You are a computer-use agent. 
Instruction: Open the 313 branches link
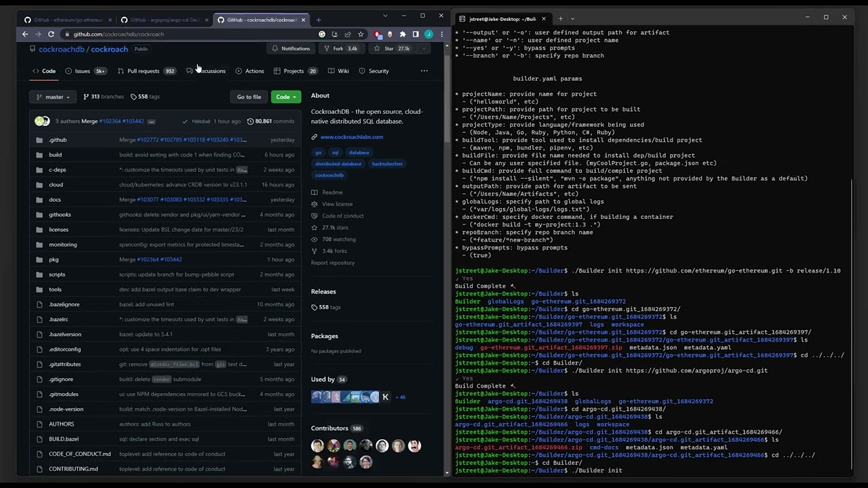[x=103, y=96]
